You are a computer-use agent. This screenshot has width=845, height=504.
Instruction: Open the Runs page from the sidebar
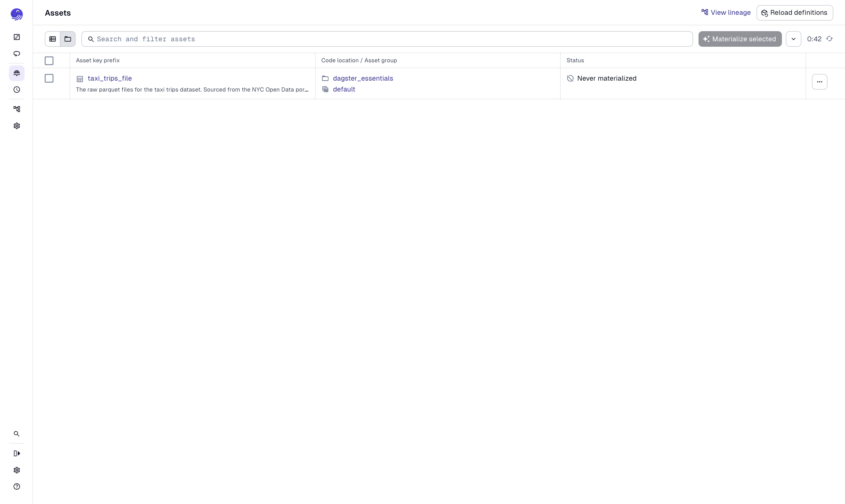click(x=17, y=54)
